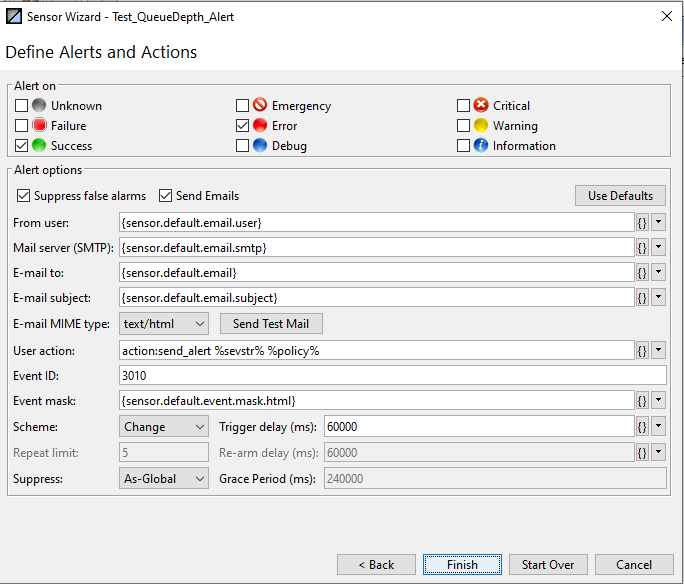The width and height of the screenshot is (684, 584).
Task: Enable the Emergency alert checkbox
Action: 242,106
